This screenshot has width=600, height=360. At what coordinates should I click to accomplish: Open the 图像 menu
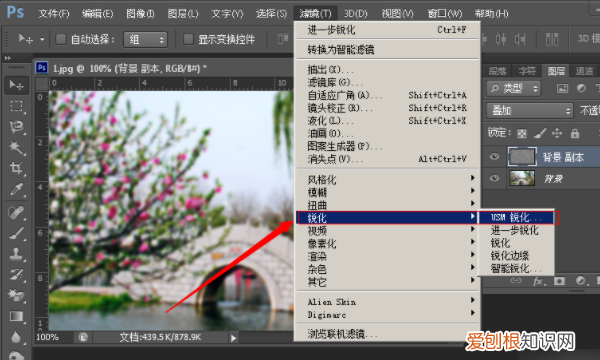pyautogui.click(x=140, y=14)
